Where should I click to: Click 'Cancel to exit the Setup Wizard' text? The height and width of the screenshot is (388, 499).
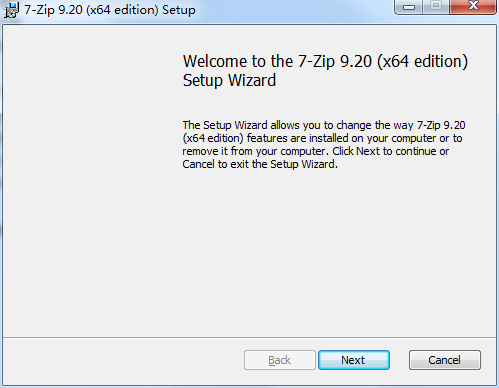tap(260, 164)
